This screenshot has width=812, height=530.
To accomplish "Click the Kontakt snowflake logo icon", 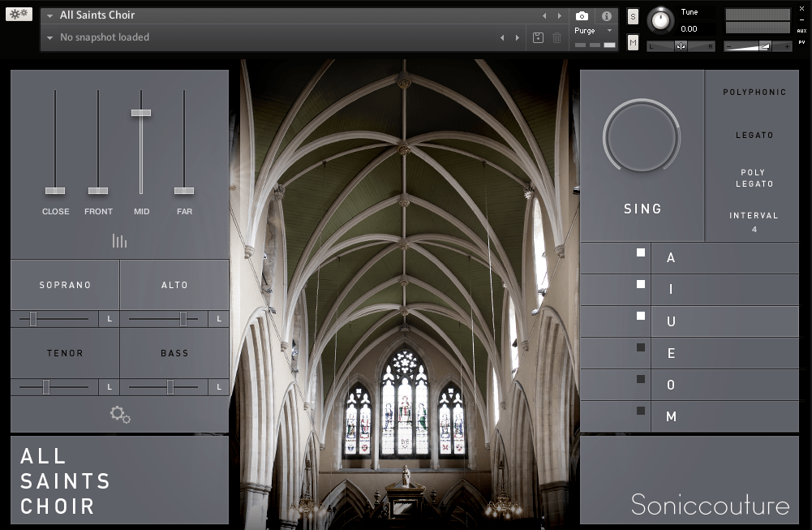I will [19, 14].
